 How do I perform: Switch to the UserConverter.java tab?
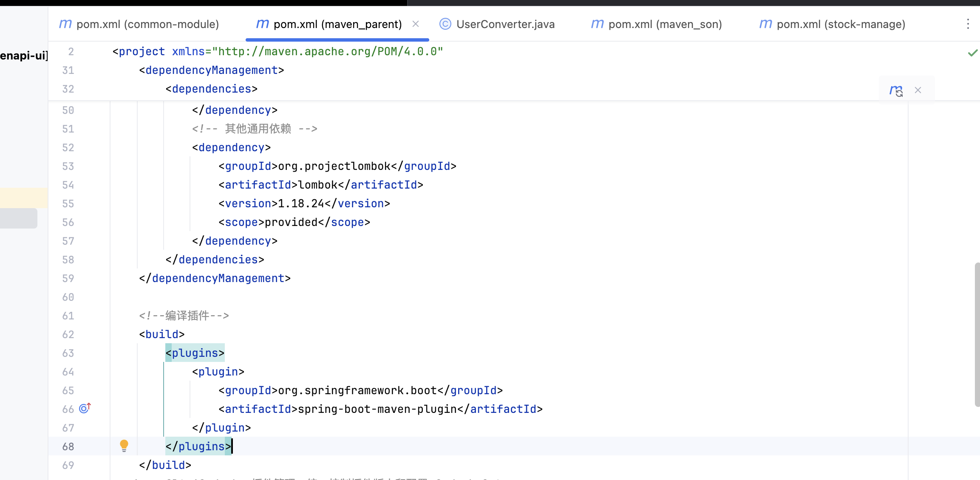(505, 24)
